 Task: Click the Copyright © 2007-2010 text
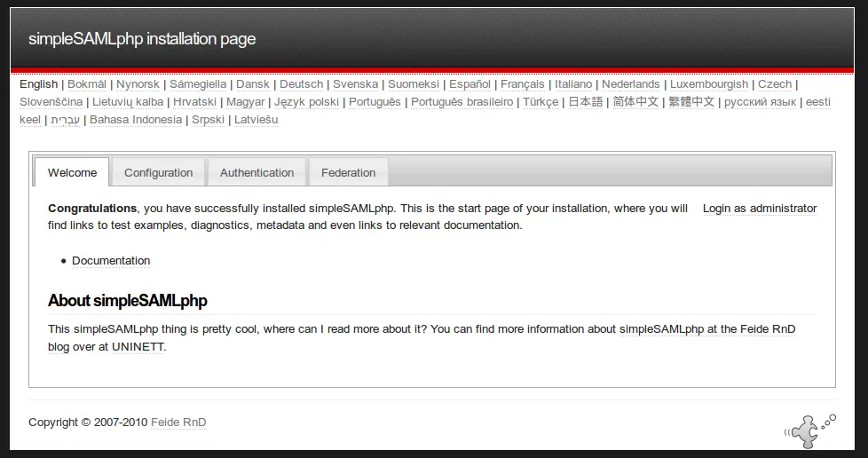(x=88, y=422)
